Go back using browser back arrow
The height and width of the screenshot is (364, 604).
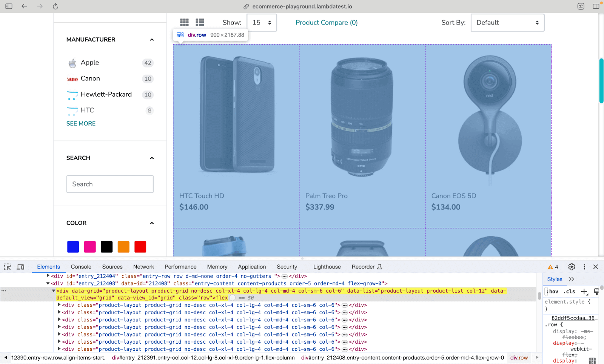click(x=25, y=6)
